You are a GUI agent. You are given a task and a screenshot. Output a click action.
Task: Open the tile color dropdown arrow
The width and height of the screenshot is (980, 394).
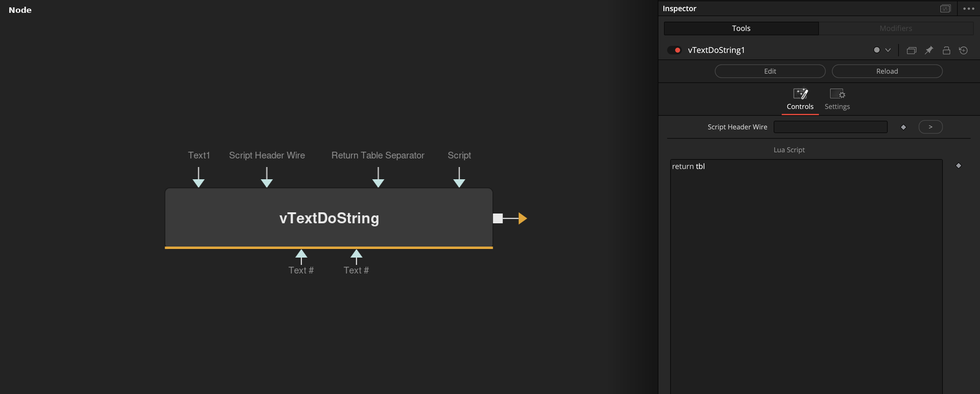click(x=888, y=50)
